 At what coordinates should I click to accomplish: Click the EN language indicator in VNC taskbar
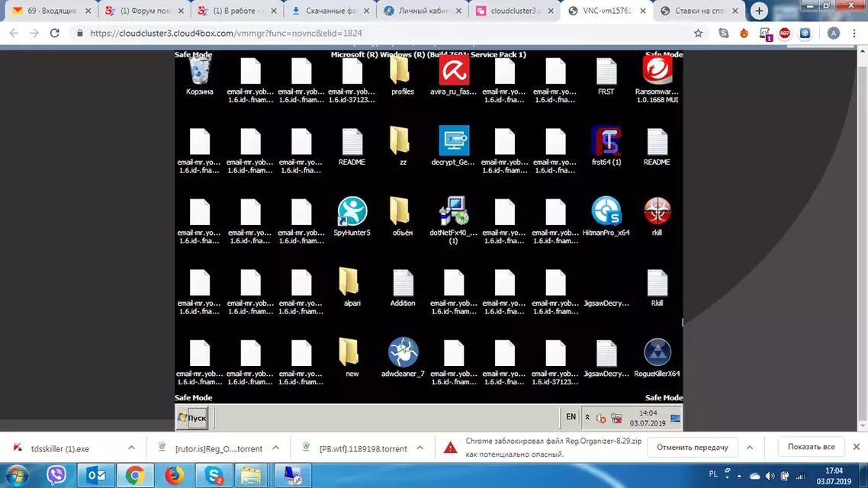coord(571,417)
